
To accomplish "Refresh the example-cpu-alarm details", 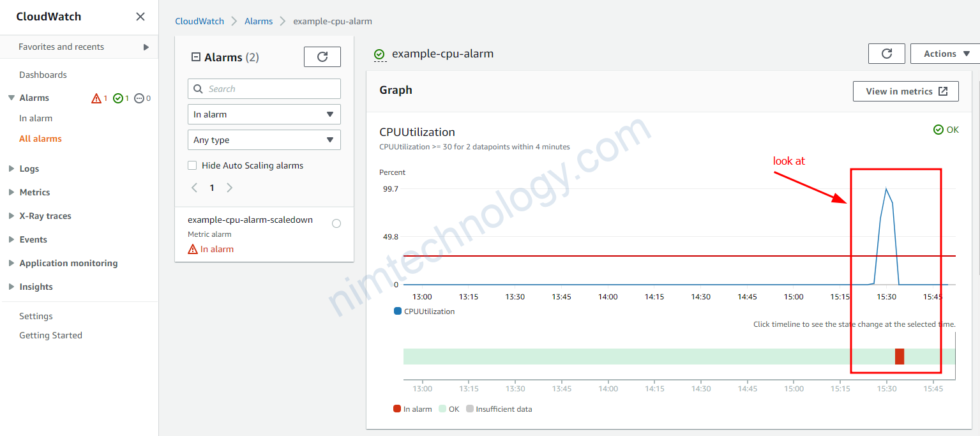I will click(887, 54).
